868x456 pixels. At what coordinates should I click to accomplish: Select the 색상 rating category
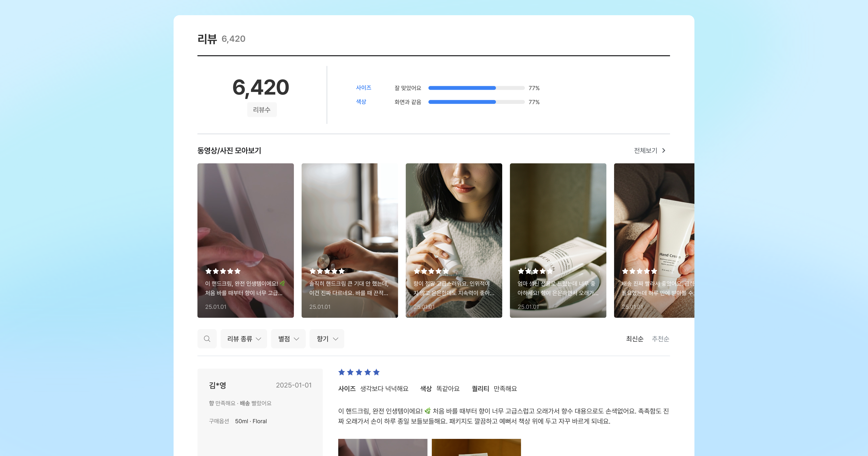click(361, 102)
